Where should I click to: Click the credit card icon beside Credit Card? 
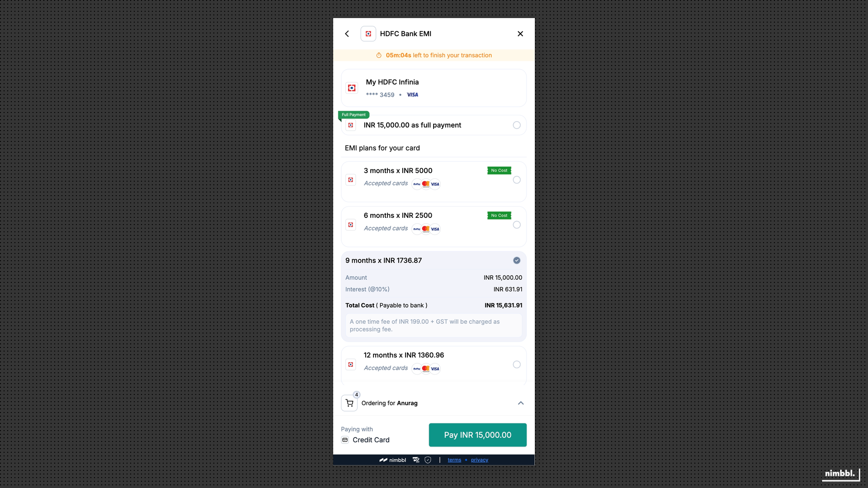tap(345, 440)
